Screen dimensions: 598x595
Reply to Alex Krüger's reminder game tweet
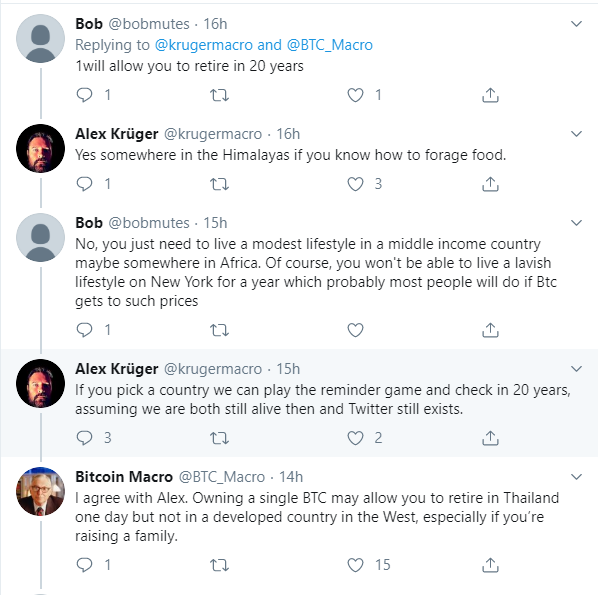click(x=84, y=438)
